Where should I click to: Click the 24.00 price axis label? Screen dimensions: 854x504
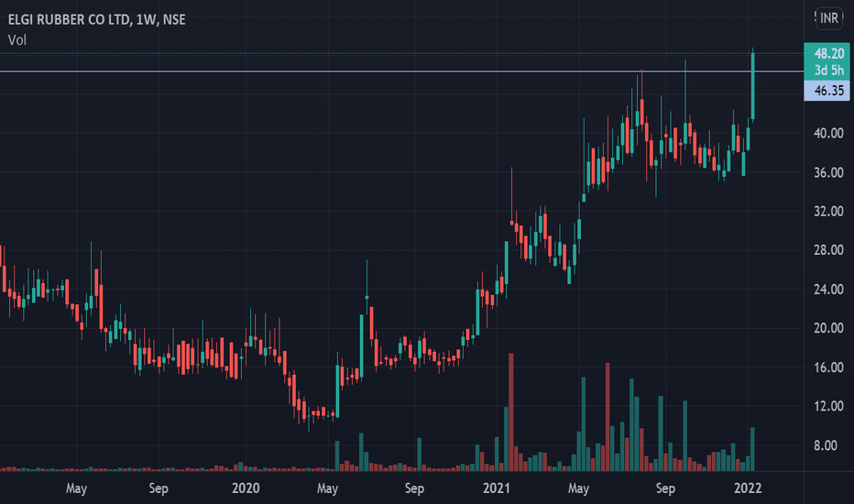827,290
